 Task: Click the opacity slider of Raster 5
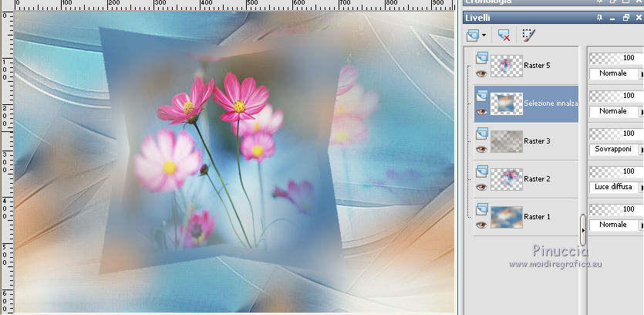[x=616, y=58]
